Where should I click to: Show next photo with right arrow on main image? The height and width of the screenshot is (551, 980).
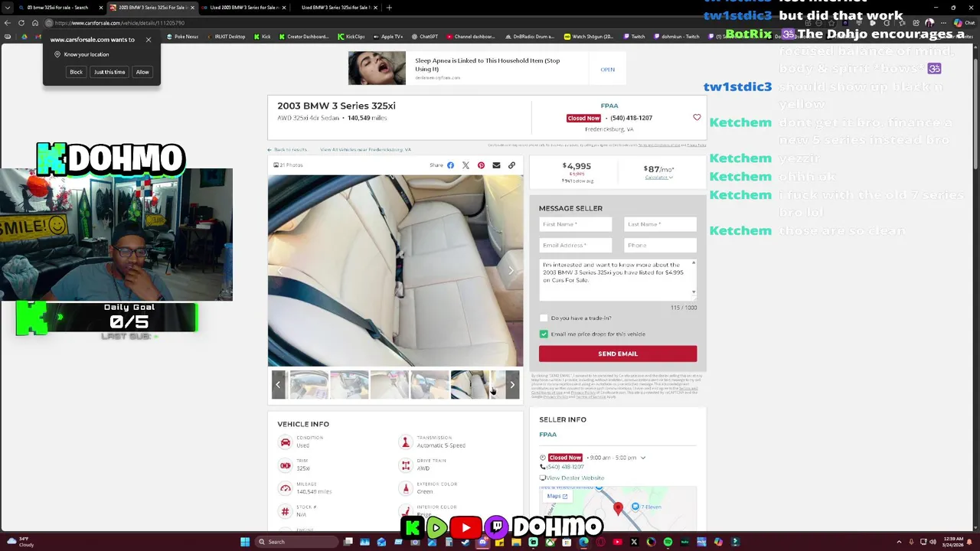point(511,270)
